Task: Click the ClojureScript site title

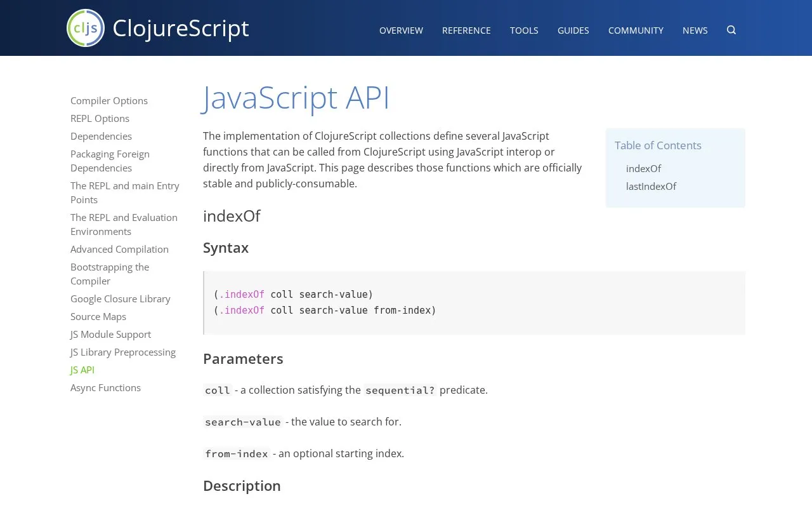Action: pos(181,28)
